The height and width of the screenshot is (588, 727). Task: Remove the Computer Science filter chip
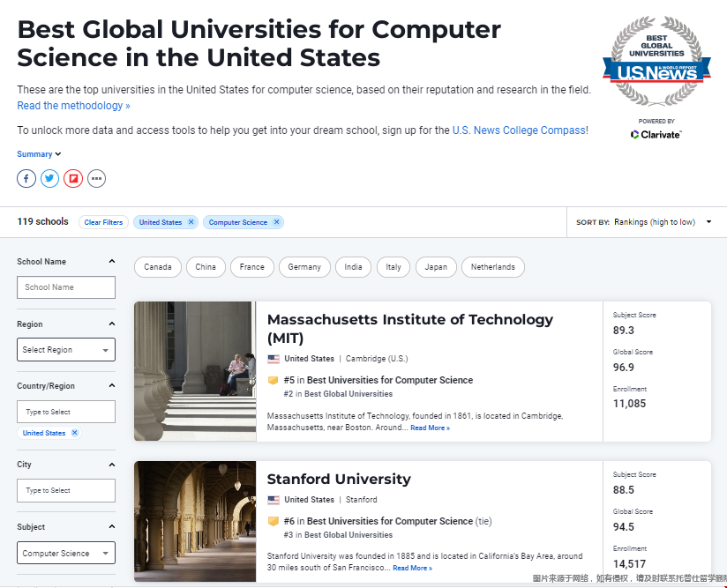(276, 222)
